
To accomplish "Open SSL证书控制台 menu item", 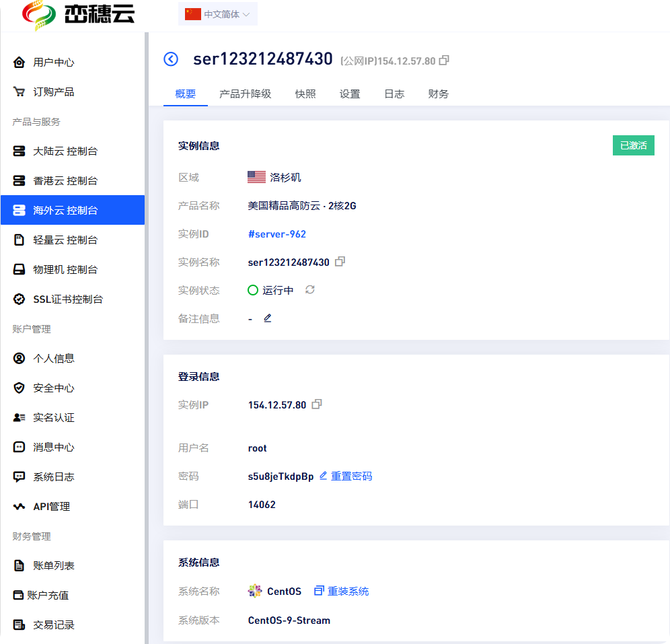I will point(73,299).
